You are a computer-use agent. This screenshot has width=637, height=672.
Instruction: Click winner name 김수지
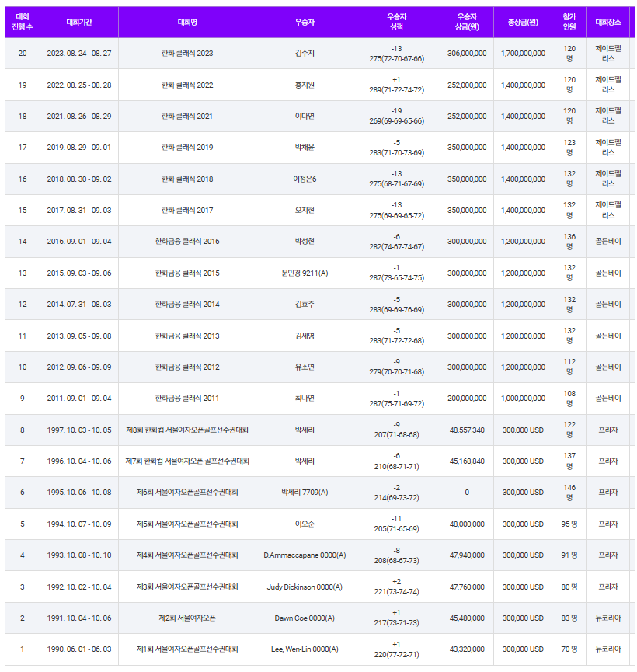[x=305, y=54]
